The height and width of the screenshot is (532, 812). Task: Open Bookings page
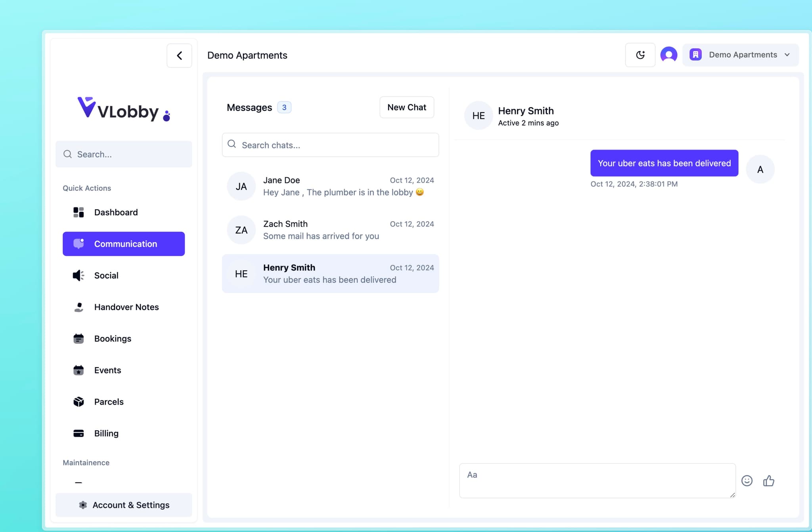[124, 339]
